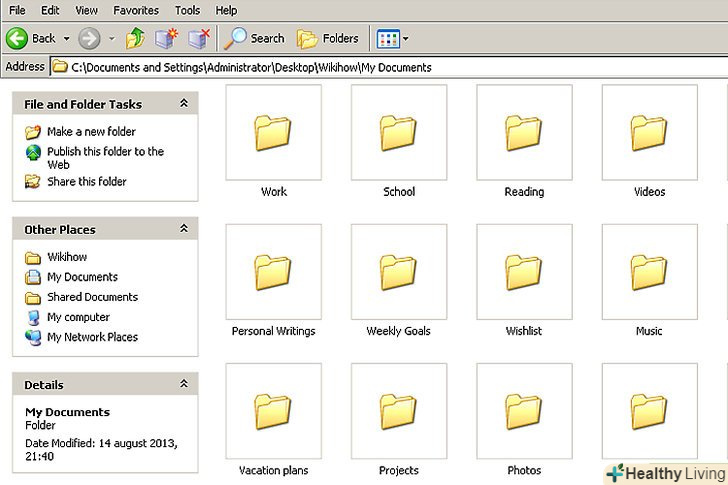This screenshot has width=728, height=485.
Task: Click Make a new folder link
Action: pos(91,132)
